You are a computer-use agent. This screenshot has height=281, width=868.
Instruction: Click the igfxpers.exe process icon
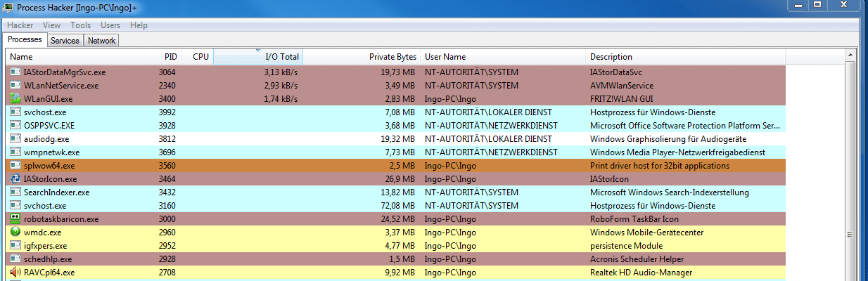tap(16, 245)
